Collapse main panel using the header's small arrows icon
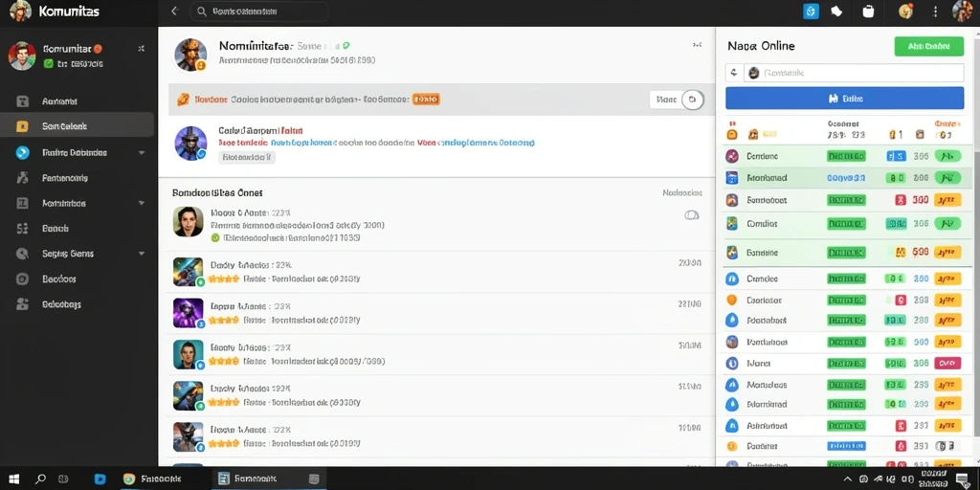 697,45
